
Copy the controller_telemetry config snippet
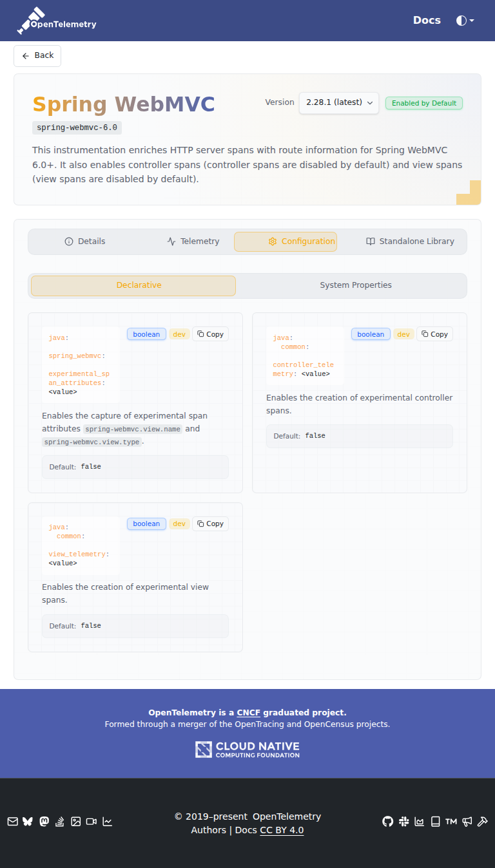[434, 334]
